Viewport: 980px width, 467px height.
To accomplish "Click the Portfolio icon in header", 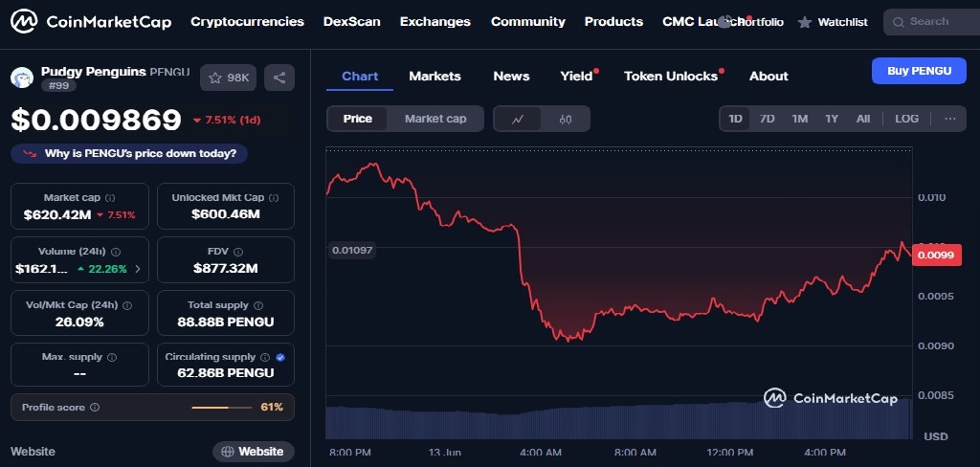I will 724,22.
